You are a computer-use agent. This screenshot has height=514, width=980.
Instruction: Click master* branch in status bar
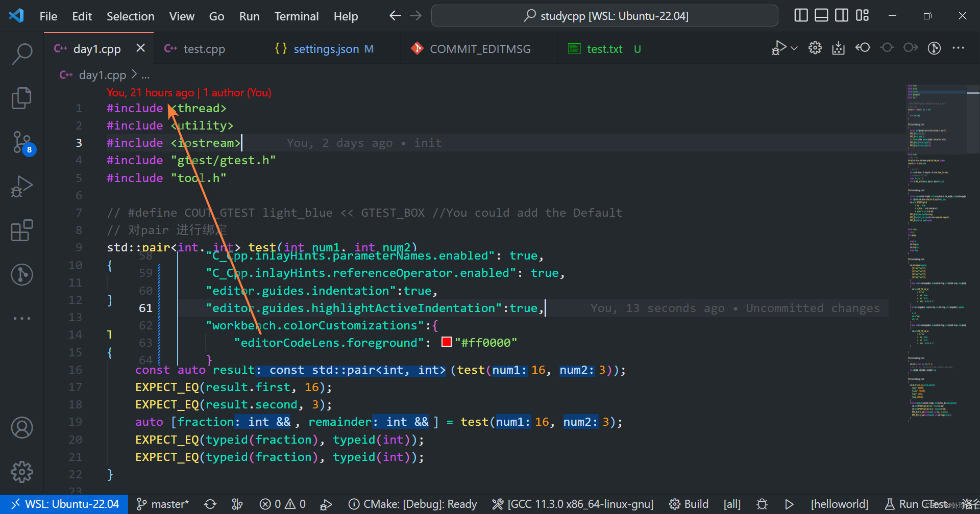(x=163, y=504)
